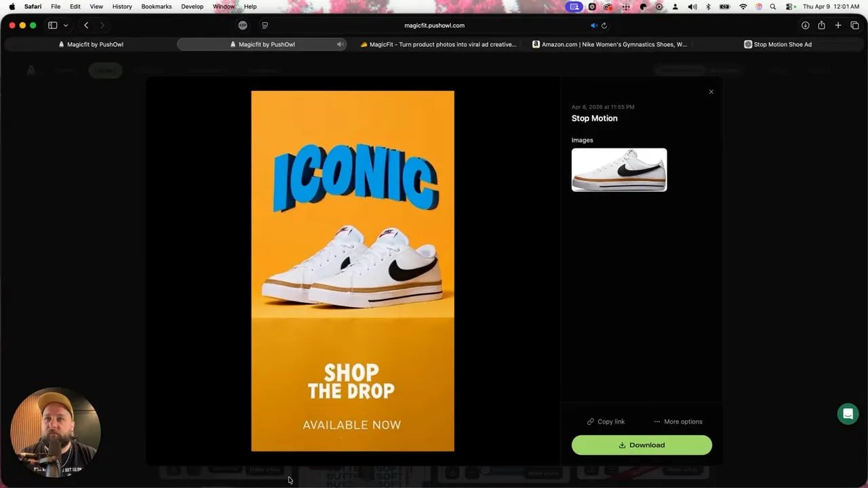This screenshot has height=488, width=868.
Task: Open the Develop menu
Action: (x=192, y=6)
